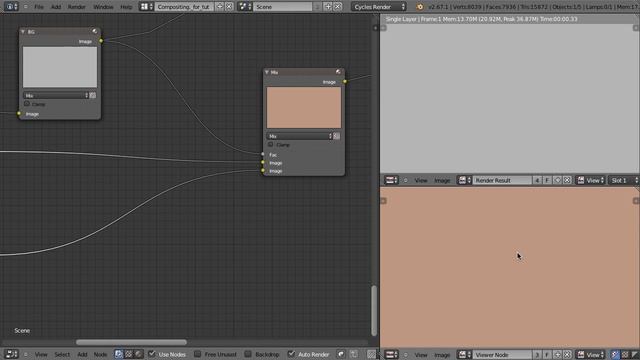Image resolution: width=640 pixels, height=360 pixels.
Task: Open the Info editor type selector
Action: [11, 7]
